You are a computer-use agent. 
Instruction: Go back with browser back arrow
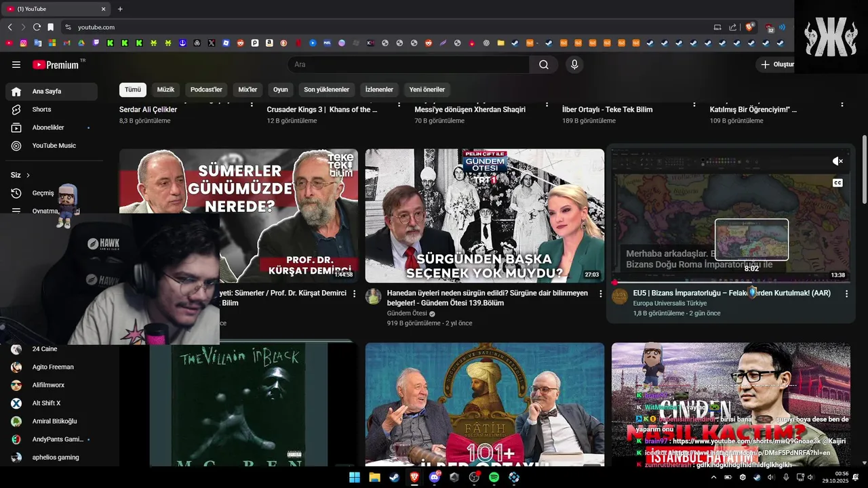pyautogui.click(x=9, y=27)
